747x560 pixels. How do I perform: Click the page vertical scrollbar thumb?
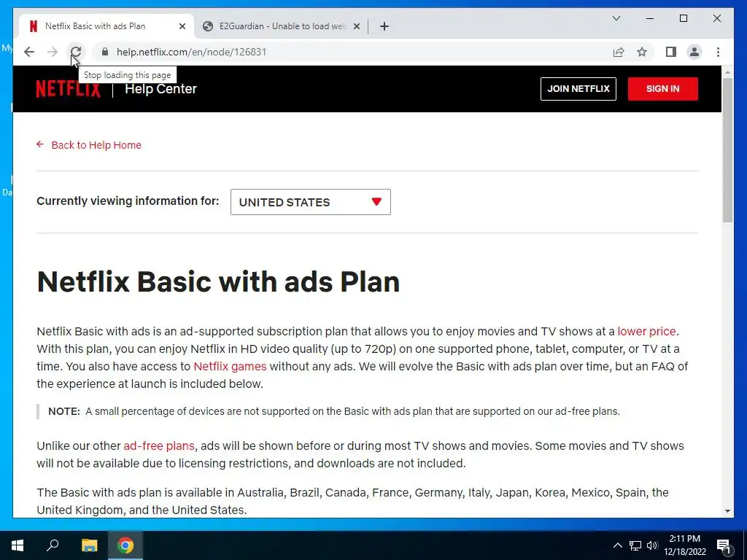click(727, 150)
